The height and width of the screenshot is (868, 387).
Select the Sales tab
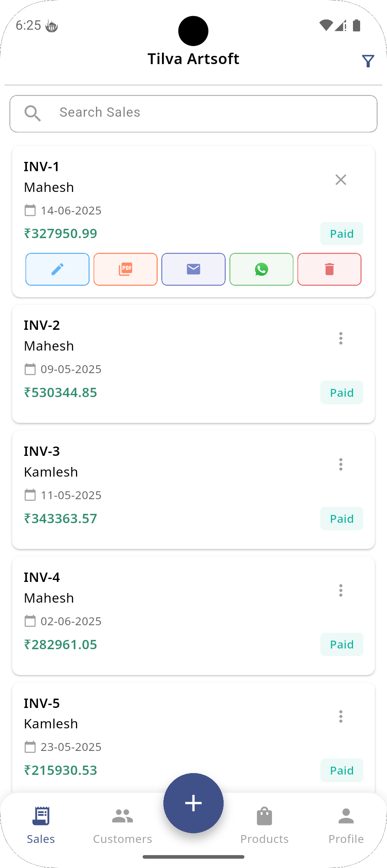[41, 826]
